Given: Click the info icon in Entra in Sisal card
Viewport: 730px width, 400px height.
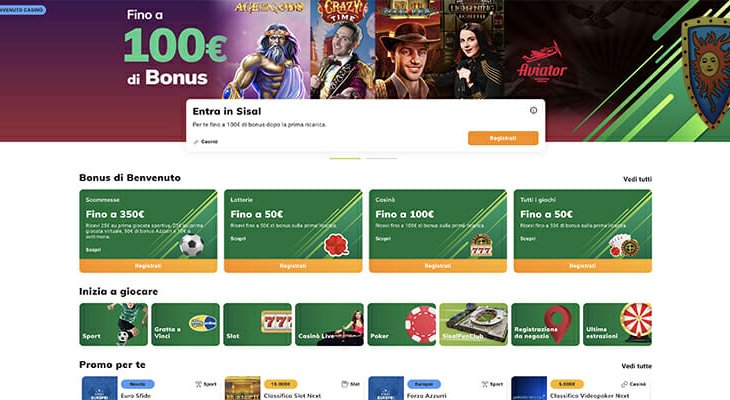Looking at the screenshot, I should pyautogui.click(x=534, y=110).
